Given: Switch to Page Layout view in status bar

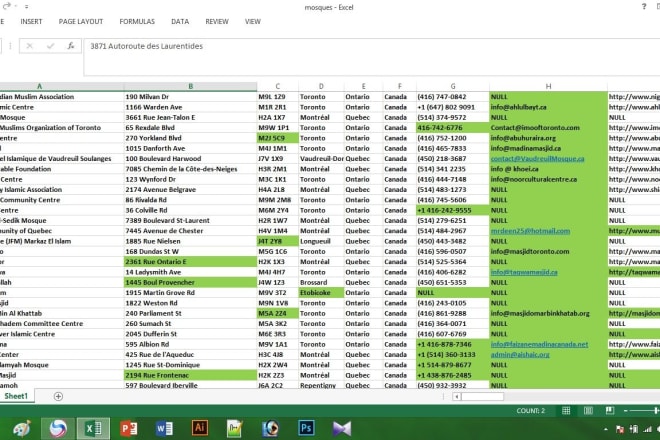Looking at the screenshot, I should coord(588,411).
